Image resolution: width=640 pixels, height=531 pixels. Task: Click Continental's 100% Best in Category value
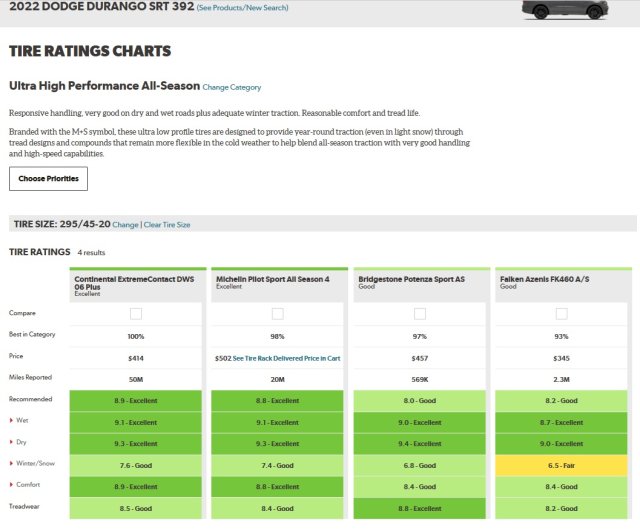136,336
